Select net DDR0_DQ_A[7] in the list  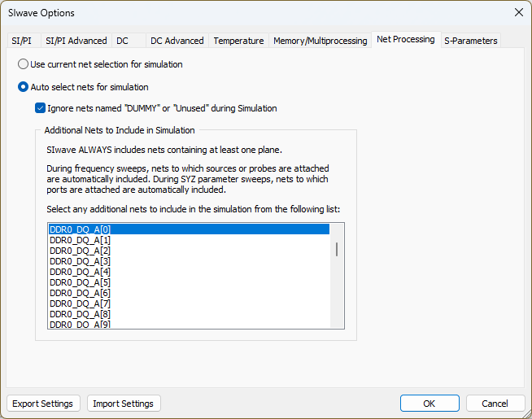point(189,303)
